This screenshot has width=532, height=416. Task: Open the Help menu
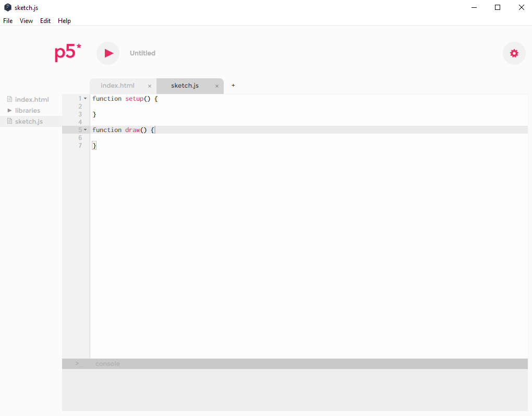(64, 21)
